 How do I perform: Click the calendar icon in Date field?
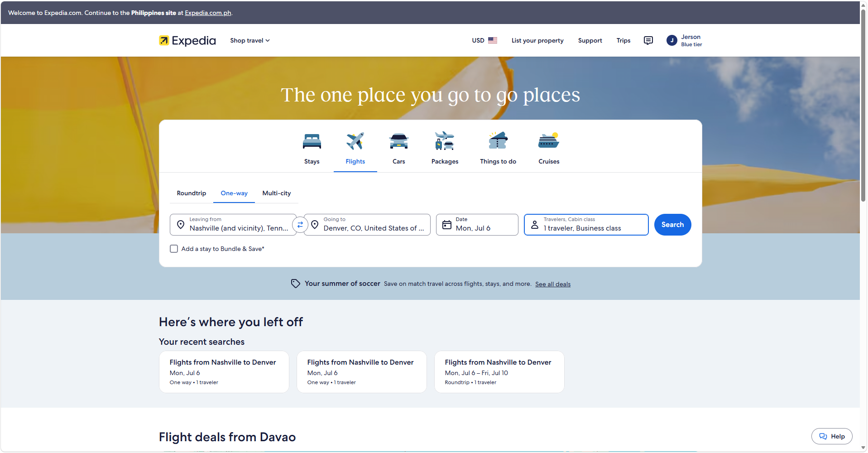447,225
